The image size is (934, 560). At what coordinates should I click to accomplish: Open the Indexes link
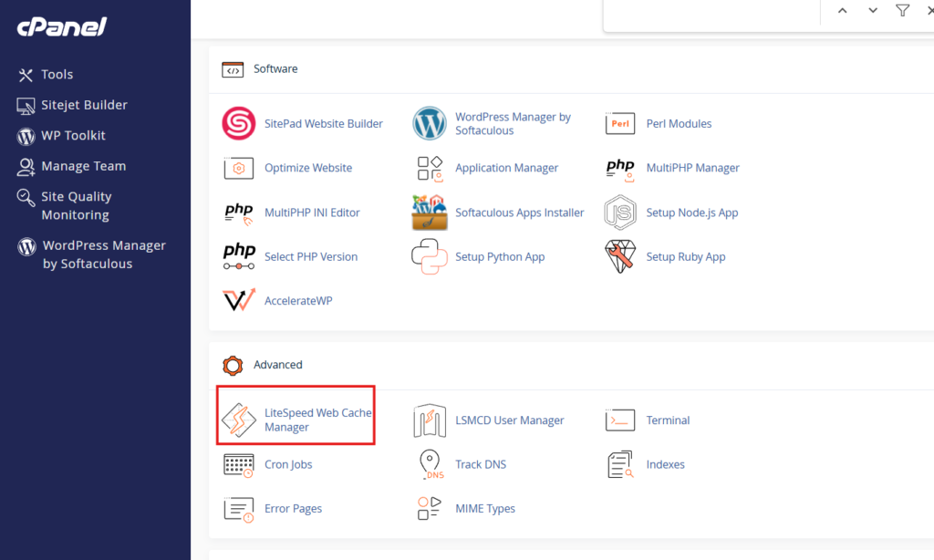click(665, 464)
